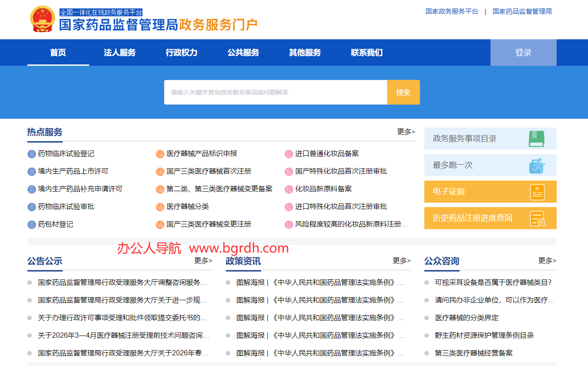588x366 pixels.
Task: Click icon beside 医疗器械产品标识申报
Action: pyautogui.click(x=160, y=154)
